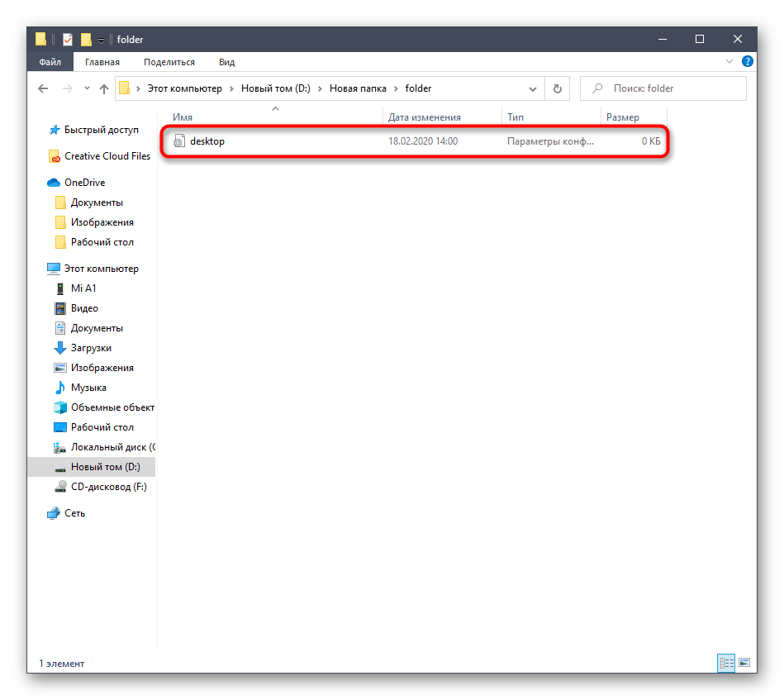The height and width of the screenshot is (700, 784).
Task: Open CD-дисковод (F:) in sidebar
Action: click(108, 487)
